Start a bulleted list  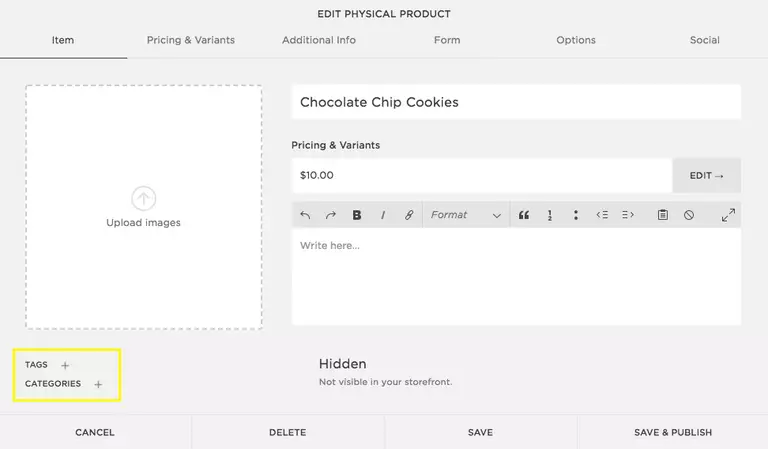tap(575, 215)
